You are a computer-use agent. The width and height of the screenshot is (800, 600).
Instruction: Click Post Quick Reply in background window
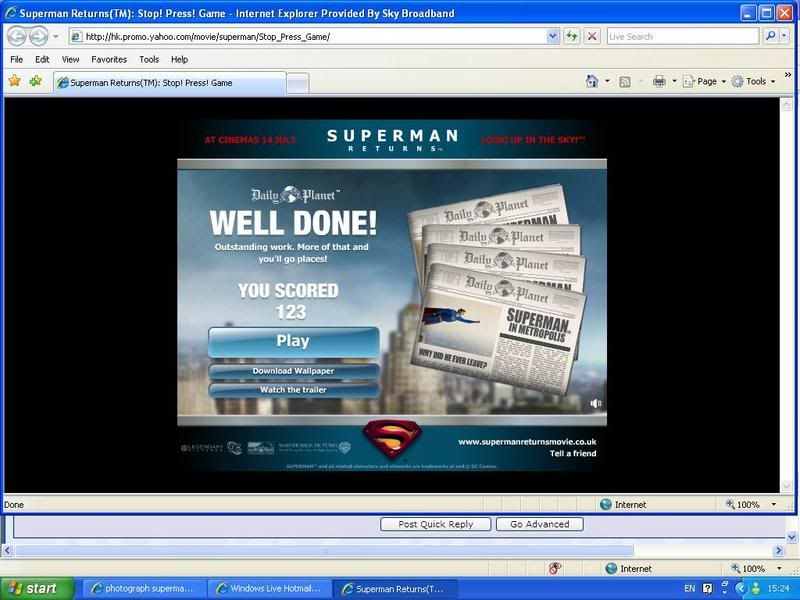click(436, 524)
